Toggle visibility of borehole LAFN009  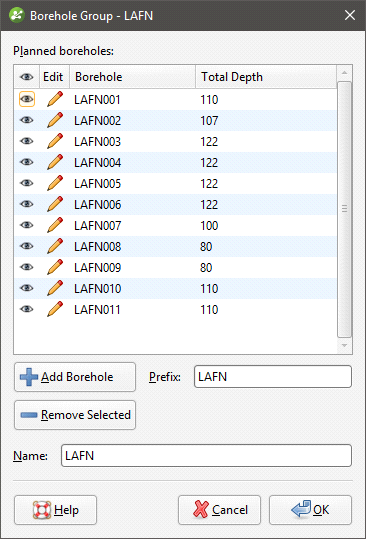pos(27,267)
